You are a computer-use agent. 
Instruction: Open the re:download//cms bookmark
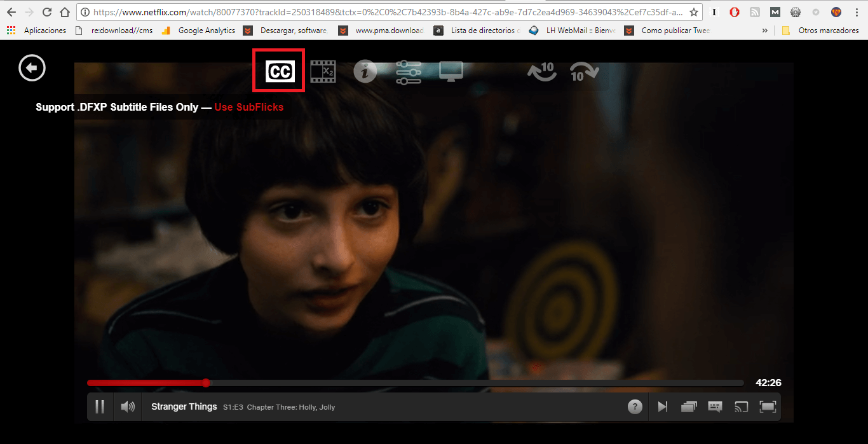coord(114,31)
